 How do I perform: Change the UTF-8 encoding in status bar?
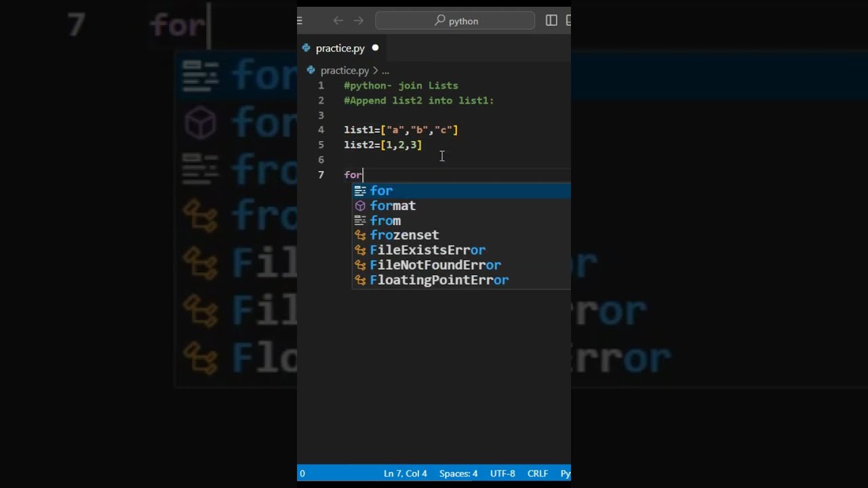pyautogui.click(x=502, y=474)
